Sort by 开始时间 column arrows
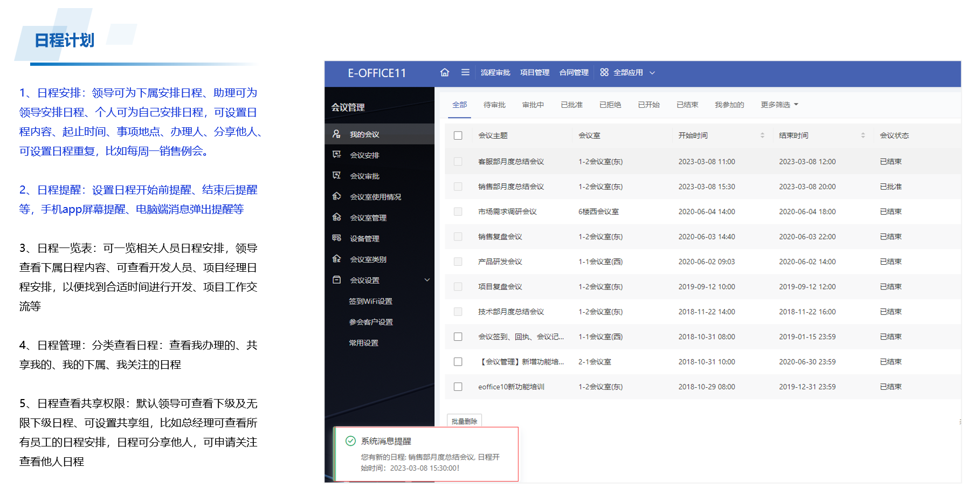Screen dimensions: 980x488 tap(762, 135)
